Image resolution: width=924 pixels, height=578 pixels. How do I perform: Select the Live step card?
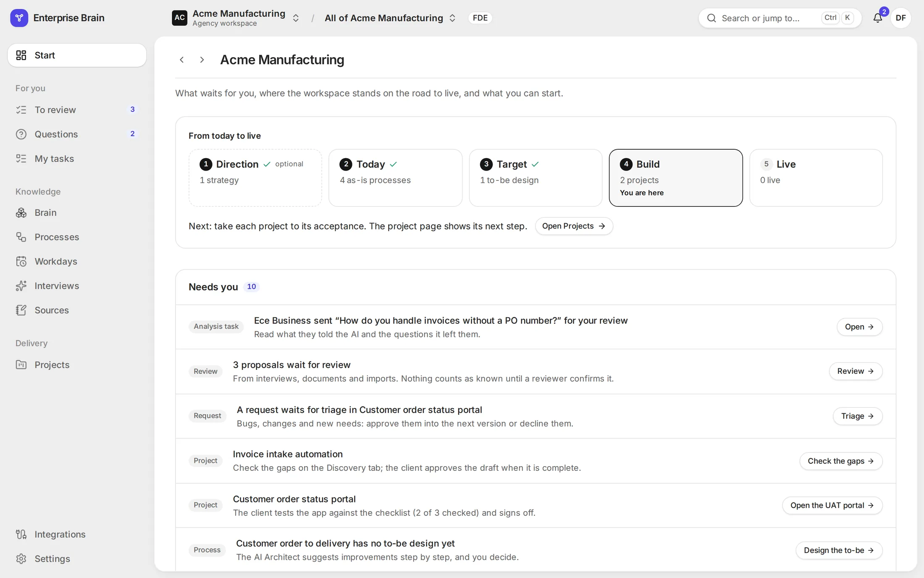tap(816, 178)
